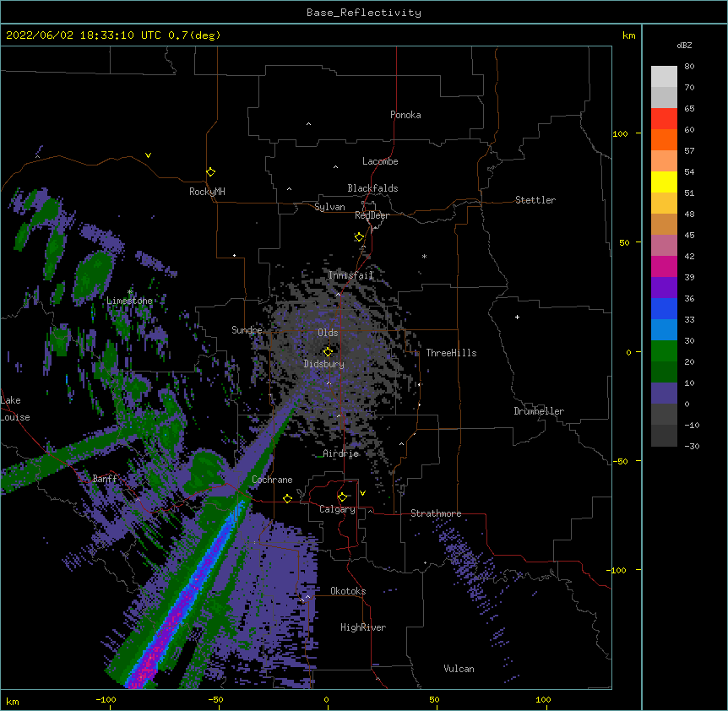The image size is (728, 711).
Task: Click the yellow diamond marker below Cochrane
Action: (x=287, y=498)
